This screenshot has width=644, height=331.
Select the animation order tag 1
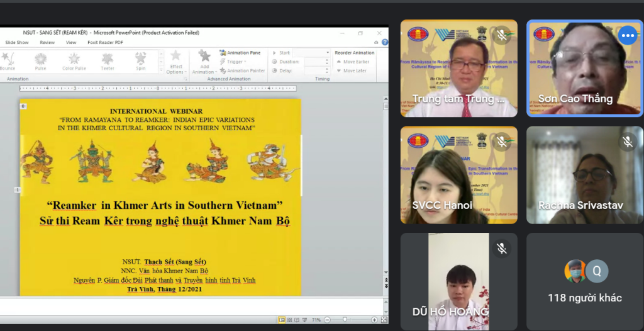(x=17, y=189)
